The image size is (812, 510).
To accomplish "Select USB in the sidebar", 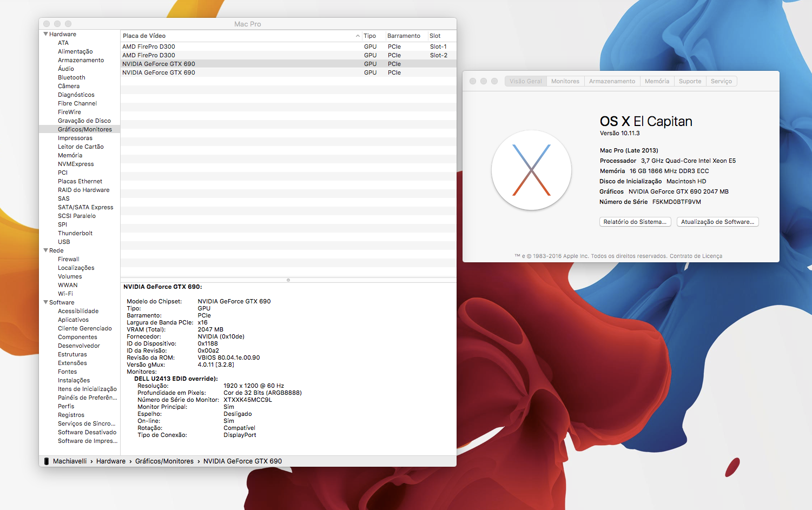I will [64, 242].
